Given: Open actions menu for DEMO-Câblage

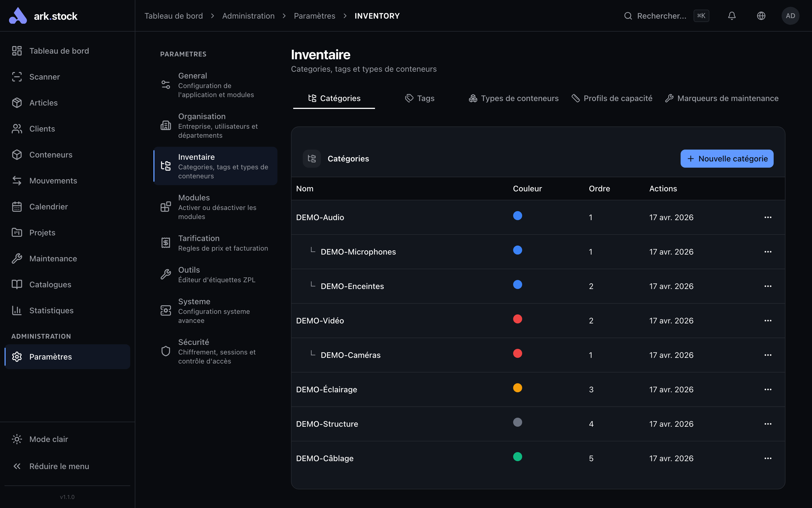Looking at the screenshot, I should click(768, 458).
